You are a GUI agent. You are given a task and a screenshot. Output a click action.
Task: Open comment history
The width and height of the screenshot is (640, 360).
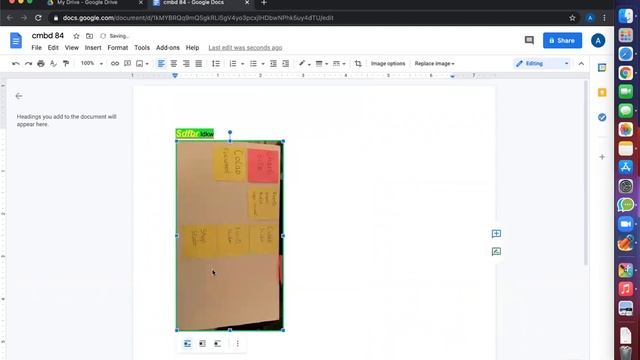click(x=529, y=40)
